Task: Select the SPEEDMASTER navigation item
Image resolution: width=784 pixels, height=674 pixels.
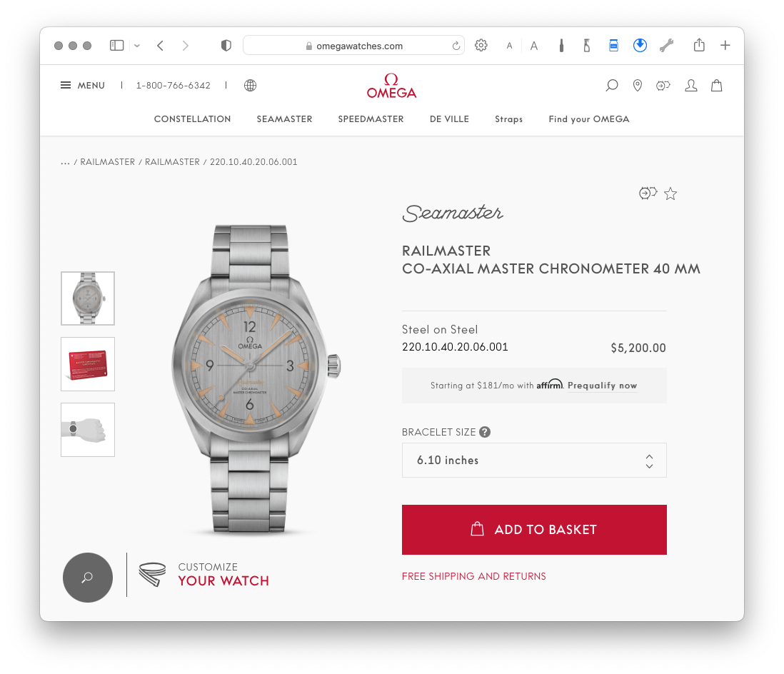Action: tap(371, 119)
